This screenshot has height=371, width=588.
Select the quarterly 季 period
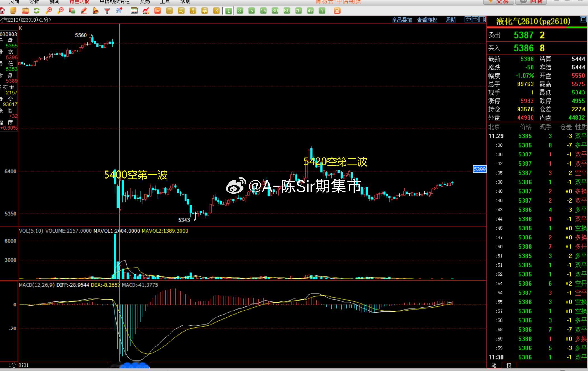tap(205, 11)
